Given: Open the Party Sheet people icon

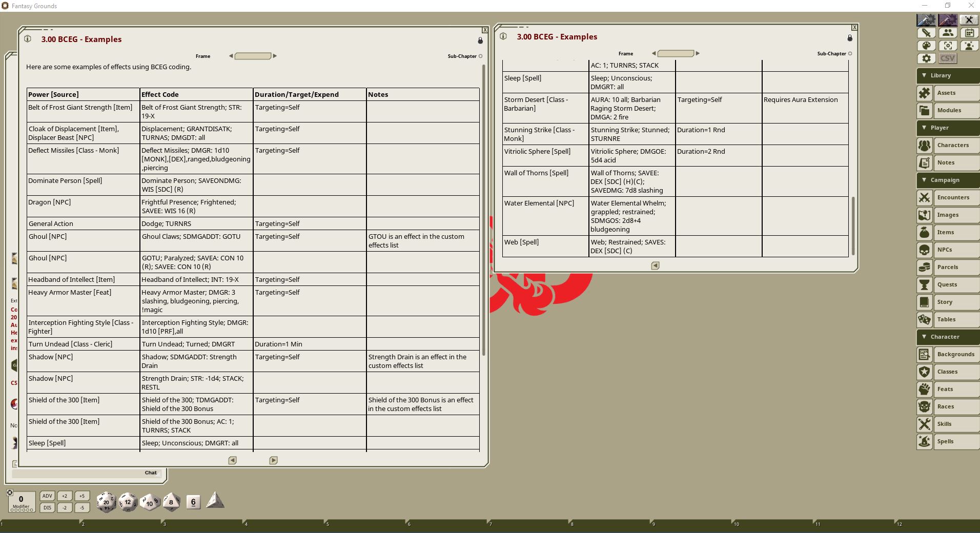Looking at the screenshot, I should click(x=948, y=33).
